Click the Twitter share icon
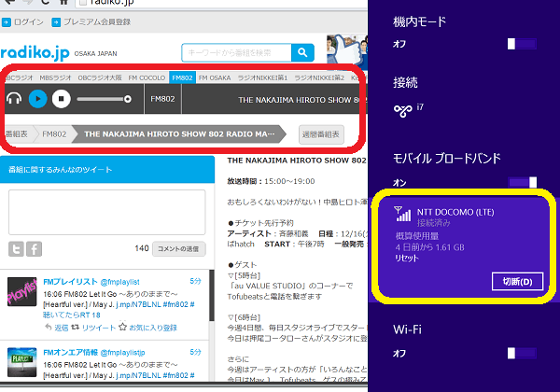 click(x=16, y=249)
